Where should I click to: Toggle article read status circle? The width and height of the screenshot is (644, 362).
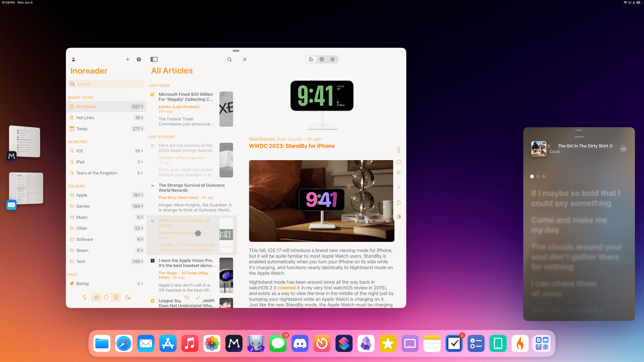pyautogui.click(x=398, y=162)
